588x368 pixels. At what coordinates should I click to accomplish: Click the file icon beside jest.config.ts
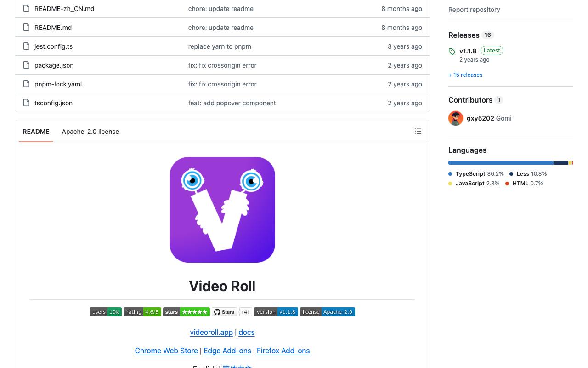26,46
